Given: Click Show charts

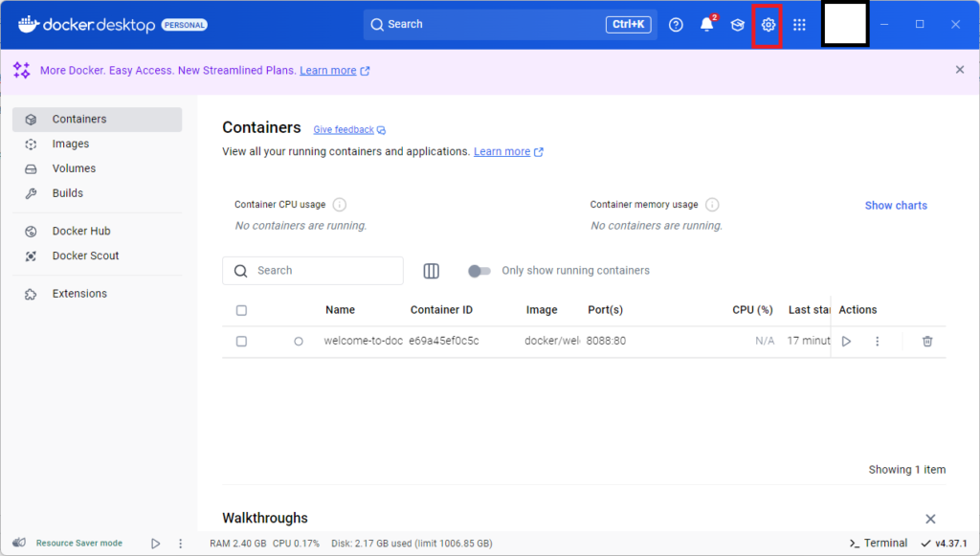Looking at the screenshot, I should [x=896, y=206].
